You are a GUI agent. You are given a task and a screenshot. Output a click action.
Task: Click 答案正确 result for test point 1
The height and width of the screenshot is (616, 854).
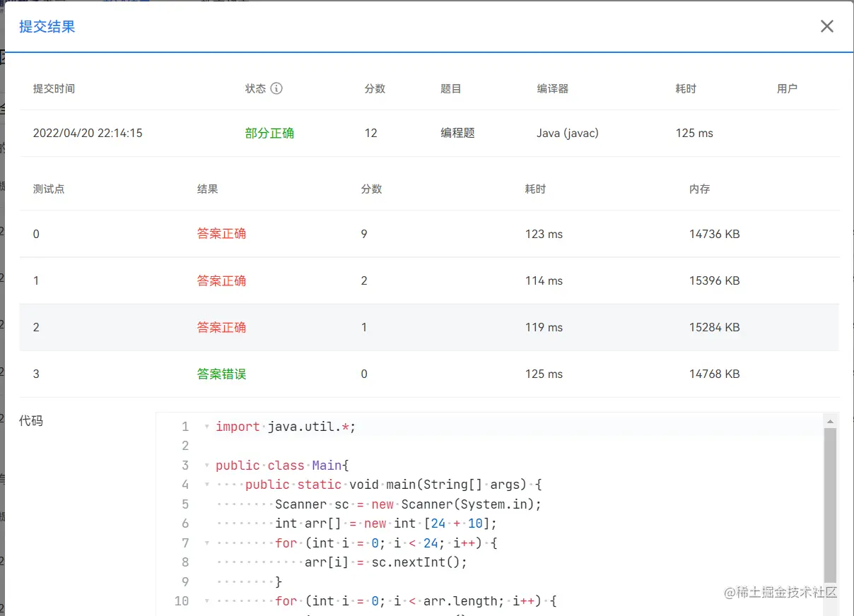(221, 280)
